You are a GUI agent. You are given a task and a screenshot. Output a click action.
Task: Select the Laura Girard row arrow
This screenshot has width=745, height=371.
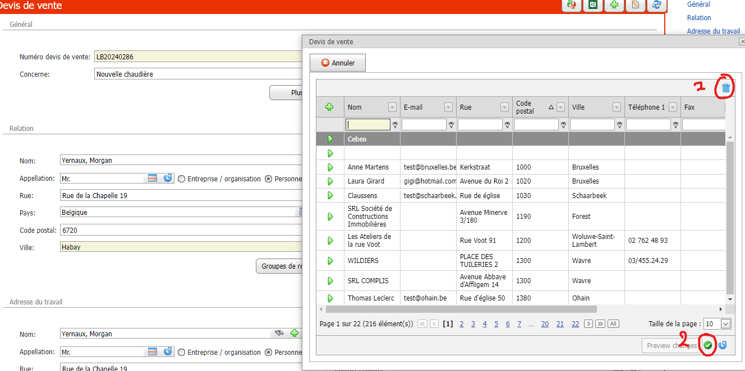click(330, 181)
